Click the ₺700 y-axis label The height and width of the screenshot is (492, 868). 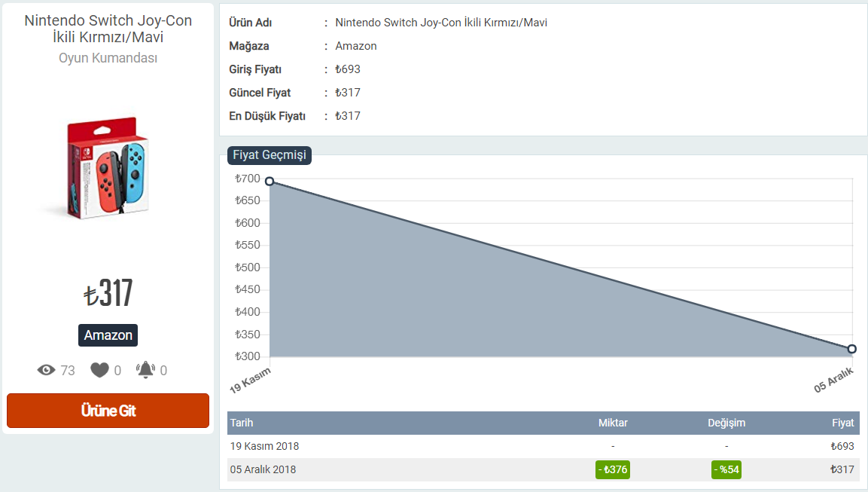pyautogui.click(x=248, y=179)
